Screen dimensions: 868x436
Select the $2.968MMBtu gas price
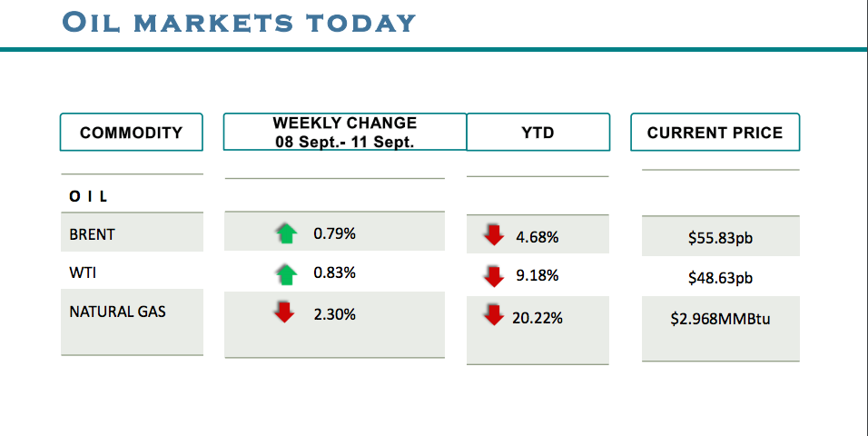(x=720, y=319)
